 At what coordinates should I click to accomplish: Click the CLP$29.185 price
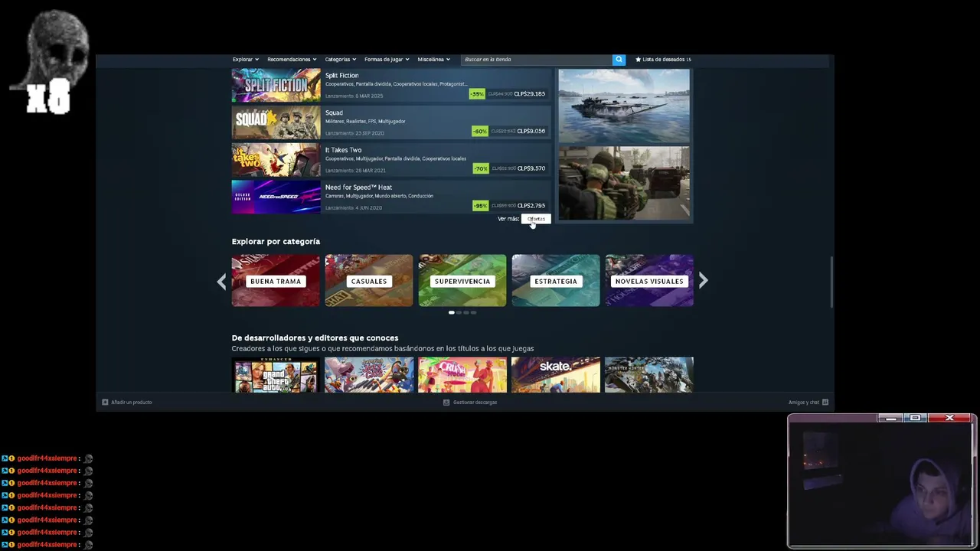click(530, 94)
